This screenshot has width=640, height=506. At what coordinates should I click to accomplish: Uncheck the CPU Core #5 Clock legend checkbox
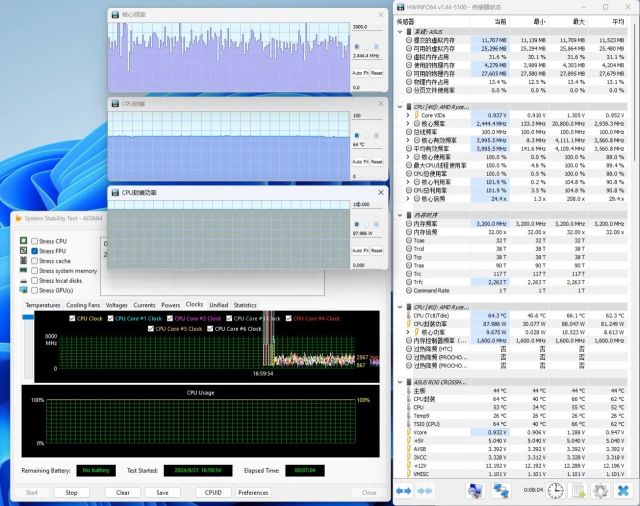(151, 328)
